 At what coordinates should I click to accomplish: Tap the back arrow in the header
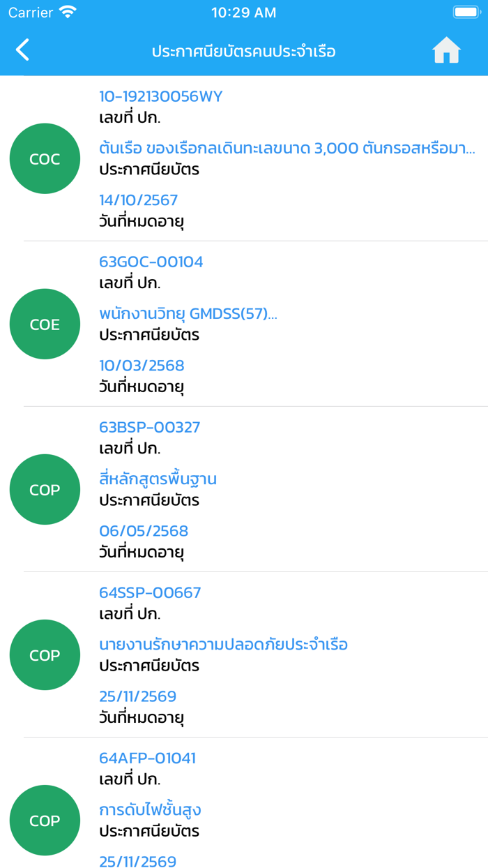tap(23, 50)
